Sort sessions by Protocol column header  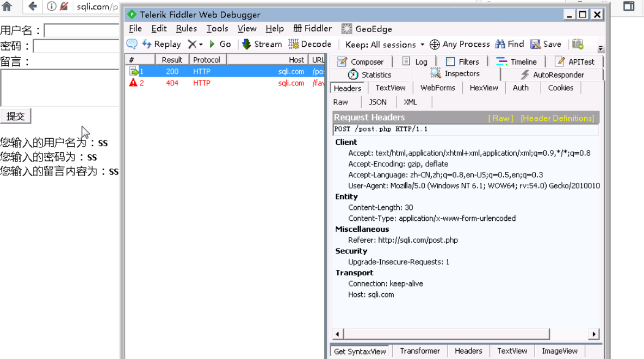tap(207, 60)
